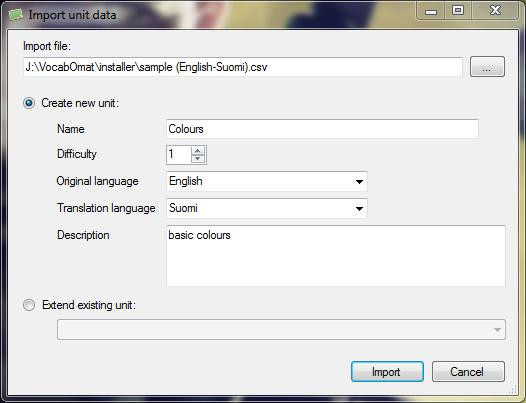The height and width of the screenshot is (403, 526).
Task: Click the Description label
Action: click(83, 235)
